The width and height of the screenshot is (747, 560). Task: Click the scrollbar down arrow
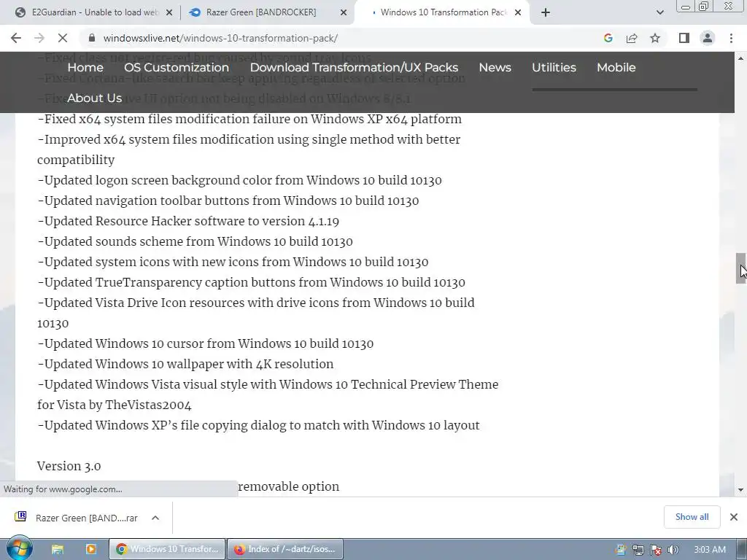click(740, 490)
